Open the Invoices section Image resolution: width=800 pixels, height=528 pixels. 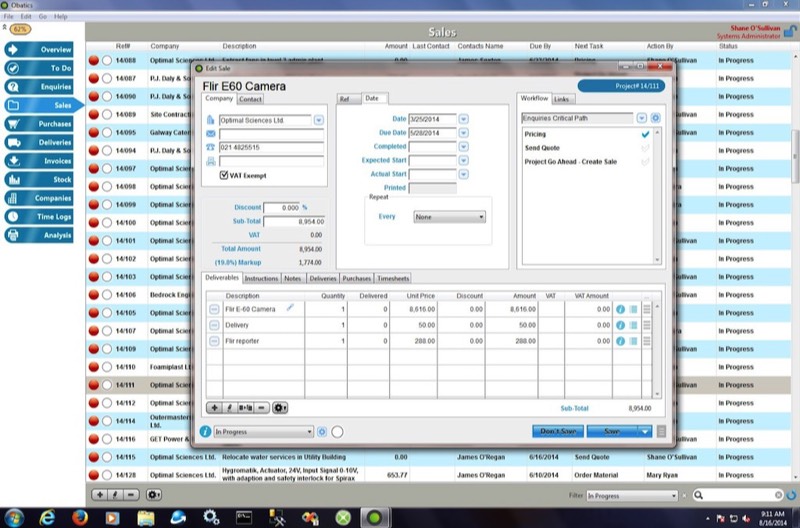pos(39,161)
